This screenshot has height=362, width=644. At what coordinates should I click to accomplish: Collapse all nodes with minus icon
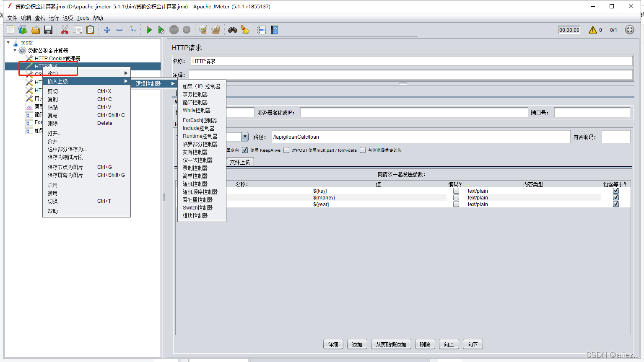pos(119,30)
